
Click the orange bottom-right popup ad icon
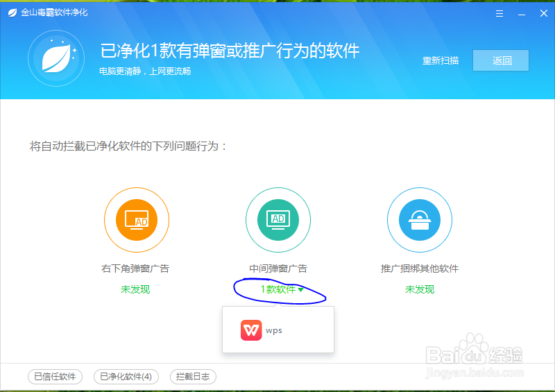[137, 220]
